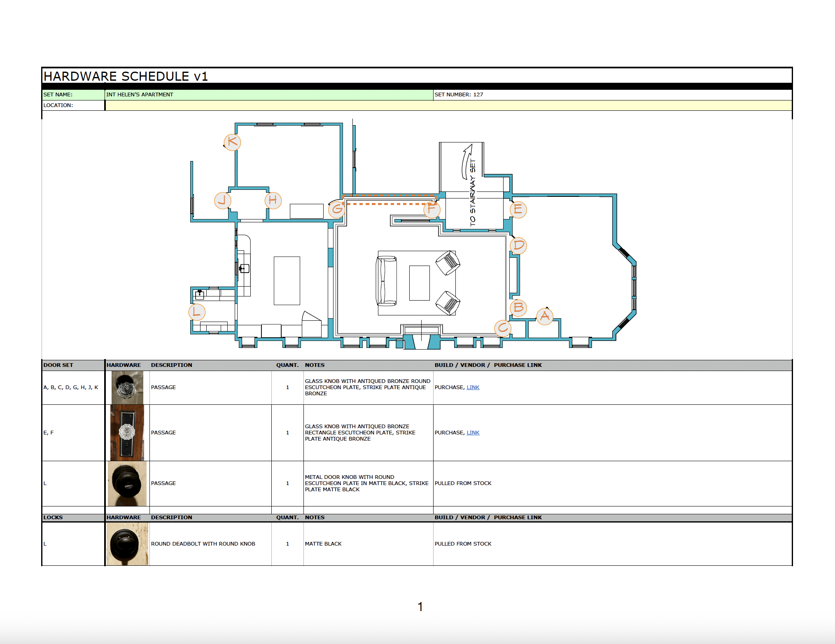This screenshot has height=644, width=835.
Task: Open the LINK for the rectangle escutcheon passage knob
Action: tap(473, 432)
